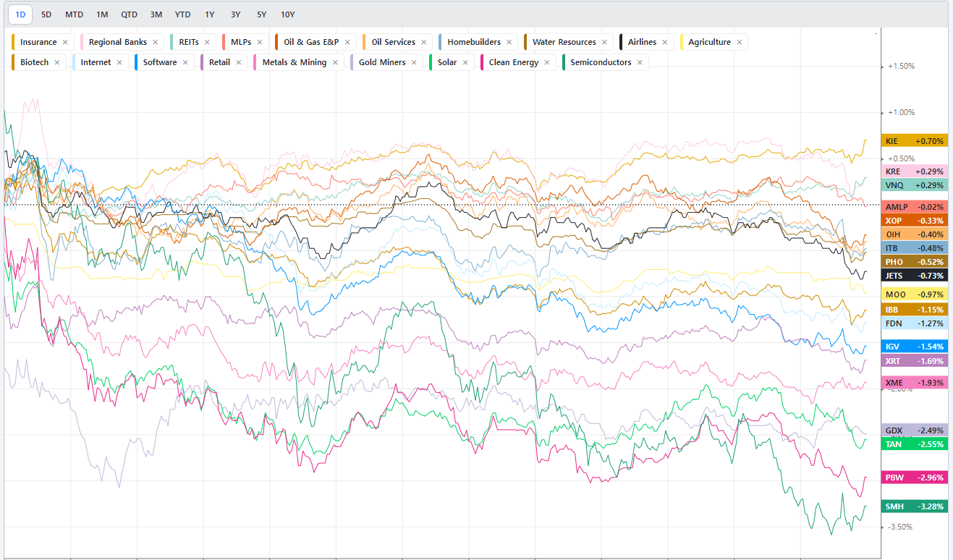Click the Solar legend label
This screenshot has height=560, width=953.
(446, 62)
